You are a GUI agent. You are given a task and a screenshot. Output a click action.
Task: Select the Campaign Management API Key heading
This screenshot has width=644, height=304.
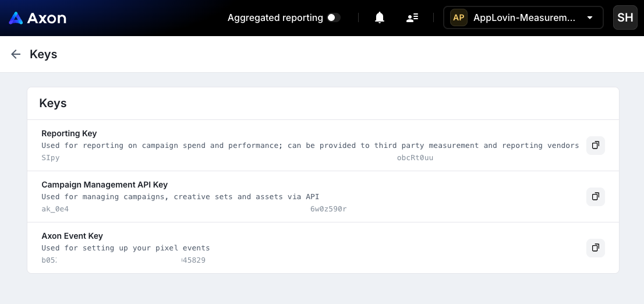coord(104,185)
